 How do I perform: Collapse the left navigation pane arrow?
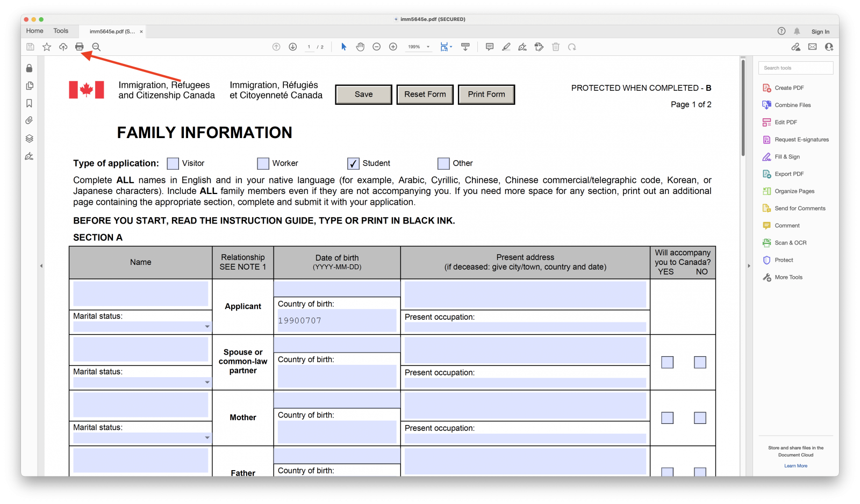point(41,266)
